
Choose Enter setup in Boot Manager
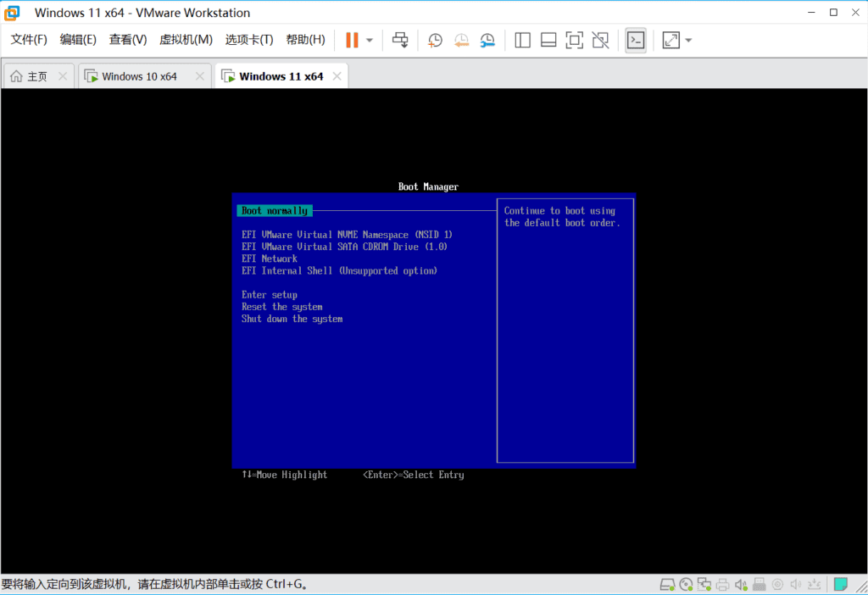(x=270, y=295)
